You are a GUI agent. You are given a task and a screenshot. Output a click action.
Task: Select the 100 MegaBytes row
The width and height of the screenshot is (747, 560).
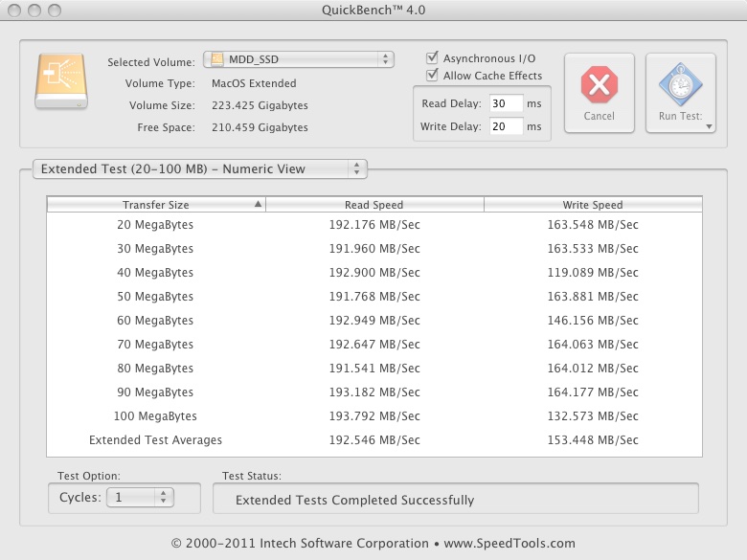pyautogui.click(x=373, y=415)
